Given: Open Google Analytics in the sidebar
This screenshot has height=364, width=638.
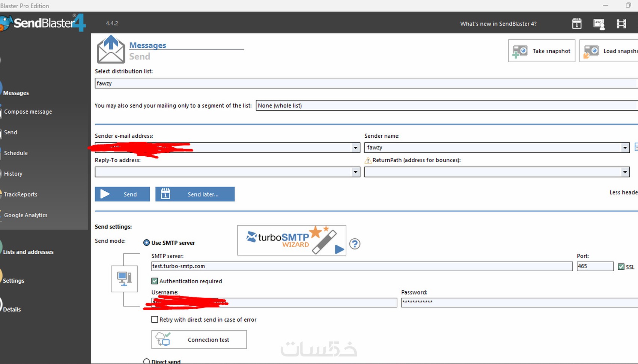Looking at the screenshot, I should 26,215.
